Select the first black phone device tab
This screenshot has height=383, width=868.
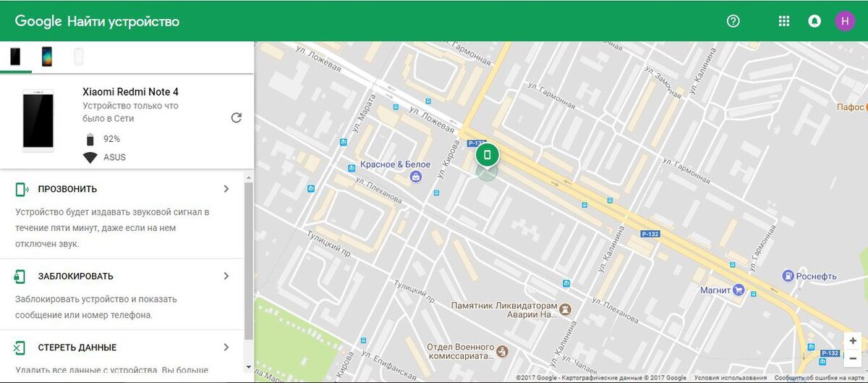point(15,56)
